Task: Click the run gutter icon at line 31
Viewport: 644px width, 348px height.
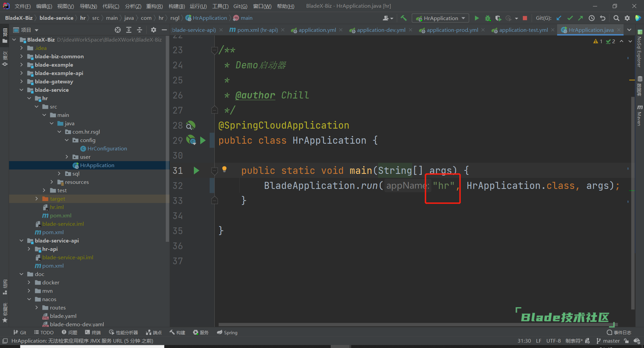Action: pyautogui.click(x=197, y=170)
